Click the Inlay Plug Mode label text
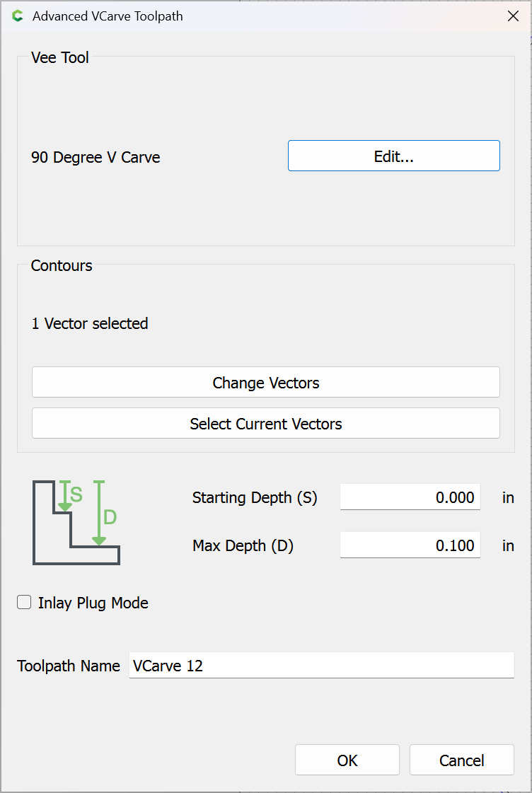Image resolution: width=532 pixels, height=793 pixels. tap(93, 603)
